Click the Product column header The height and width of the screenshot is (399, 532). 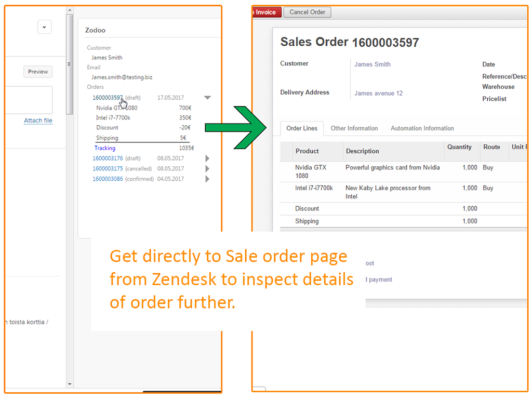[307, 151]
